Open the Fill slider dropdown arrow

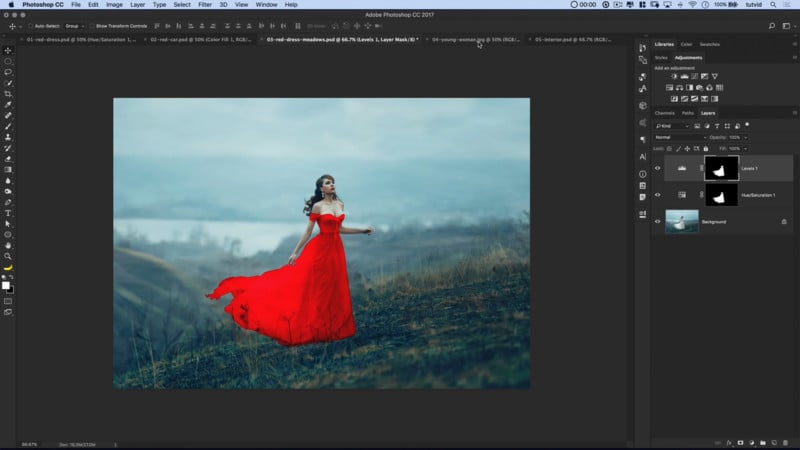pos(745,148)
